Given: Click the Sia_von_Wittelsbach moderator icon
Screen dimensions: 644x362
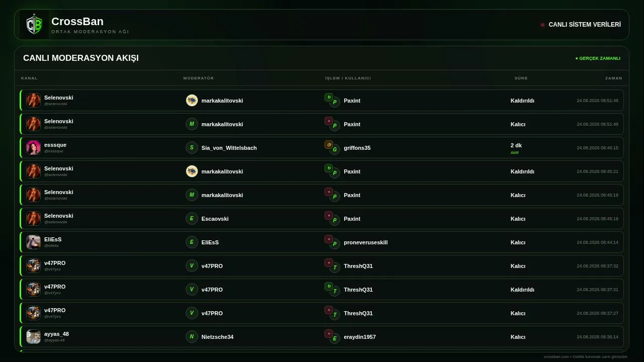Looking at the screenshot, I should (192, 148).
